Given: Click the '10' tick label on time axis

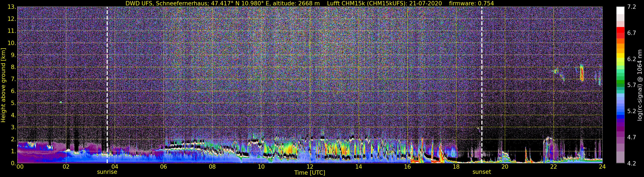Looking at the screenshot, I should [x=261, y=167].
